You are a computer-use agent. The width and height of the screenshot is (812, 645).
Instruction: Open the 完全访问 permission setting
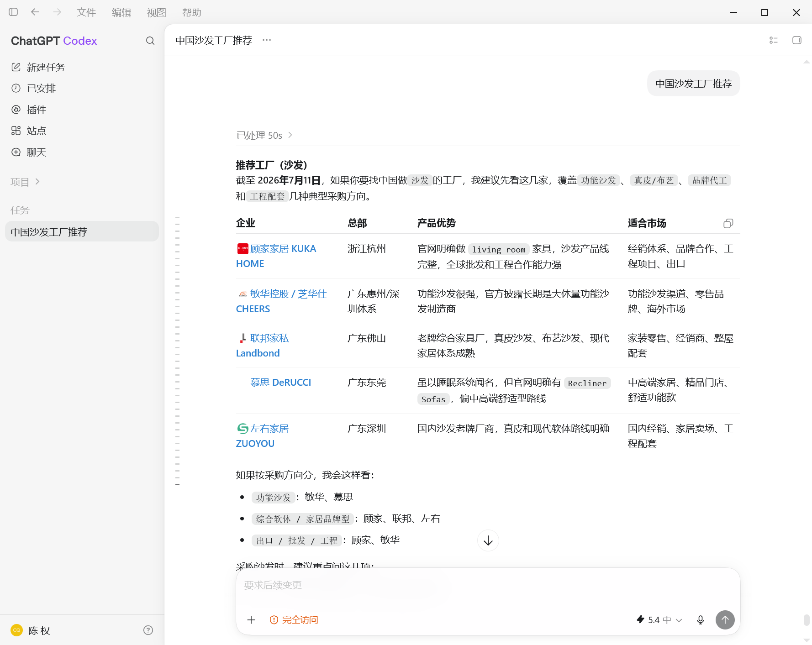pos(294,619)
